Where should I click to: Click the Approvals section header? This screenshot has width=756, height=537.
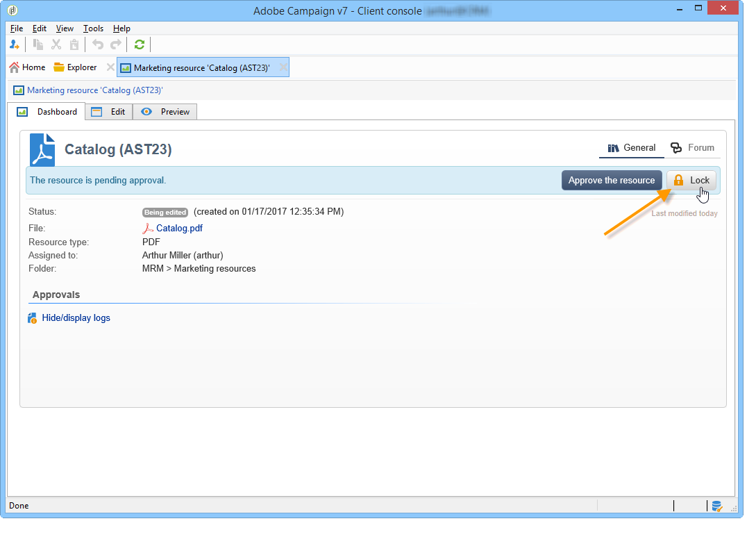tap(56, 295)
